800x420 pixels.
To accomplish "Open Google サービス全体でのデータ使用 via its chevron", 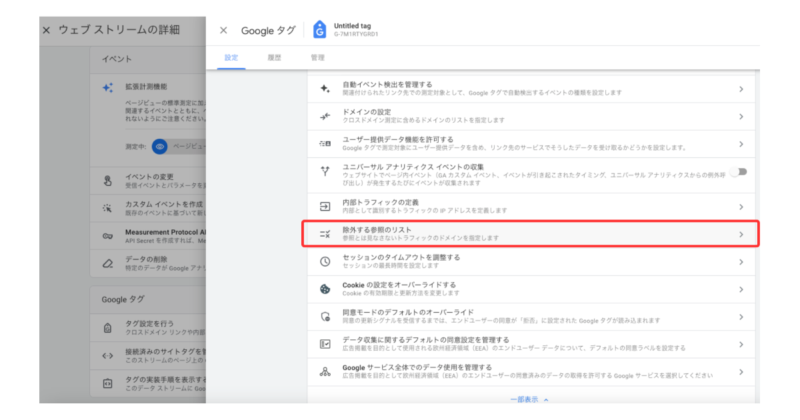I will point(741,373).
